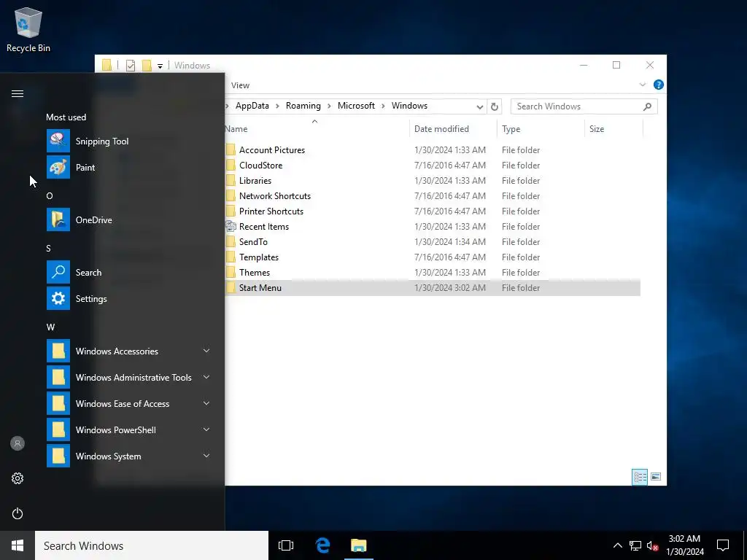Click the network tray icon
The width and height of the screenshot is (747, 560).
(x=635, y=545)
